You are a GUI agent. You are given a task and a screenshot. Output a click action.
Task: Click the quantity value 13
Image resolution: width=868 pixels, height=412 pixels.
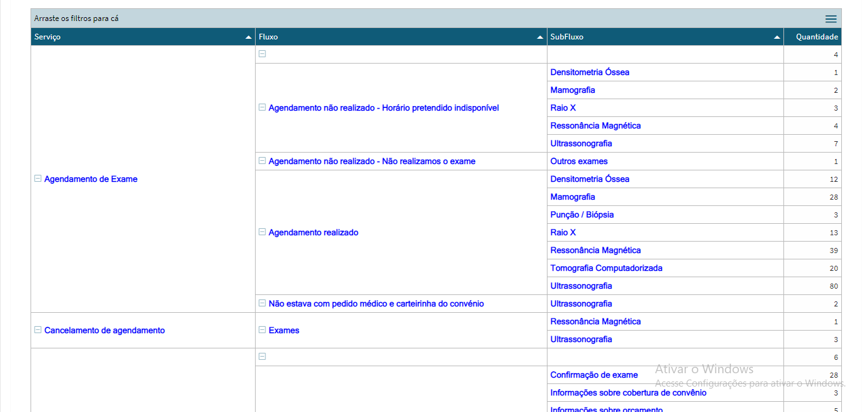tap(834, 233)
